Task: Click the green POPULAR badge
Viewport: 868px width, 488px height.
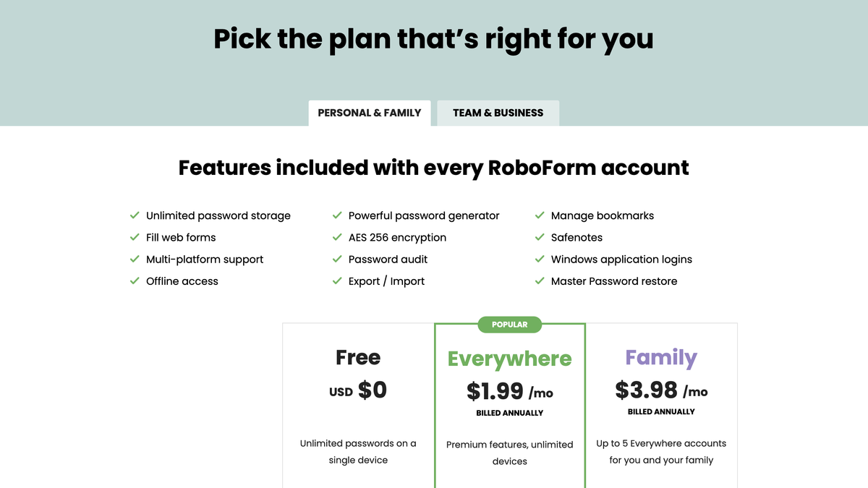Action: (x=509, y=325)
